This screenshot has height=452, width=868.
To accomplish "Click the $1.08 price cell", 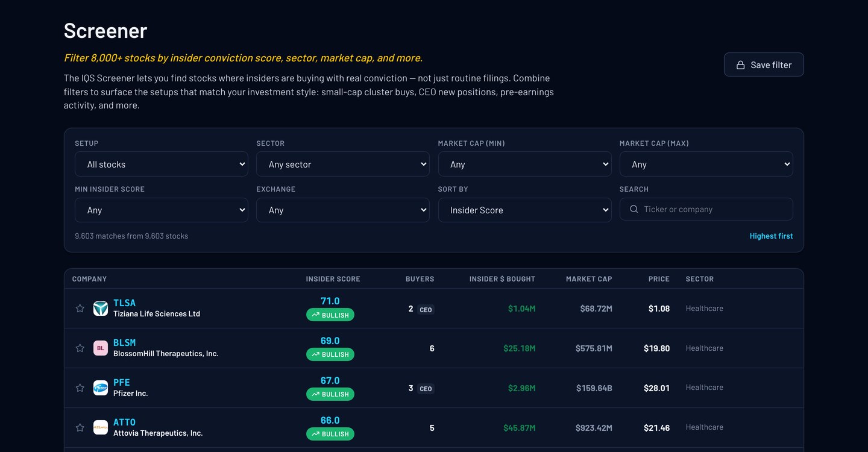I will pos(659,309).
